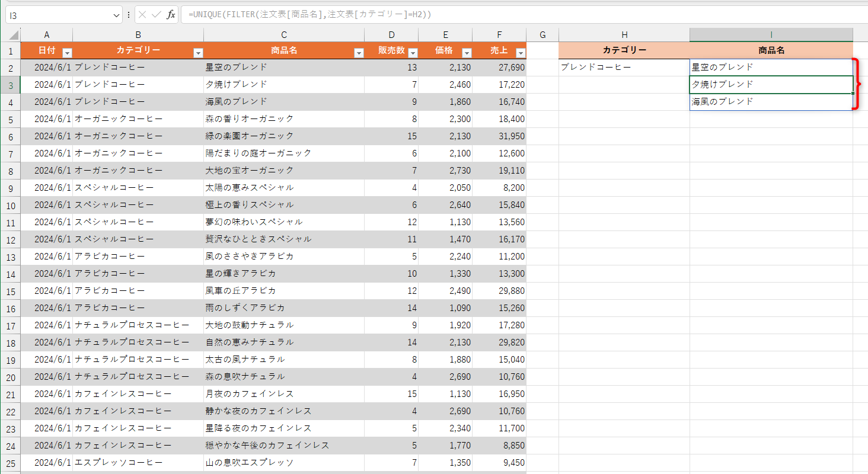Select the エスプレッソコーヒー category cell
The width and height of the screenshot is (868, 474).
(138, 463)
